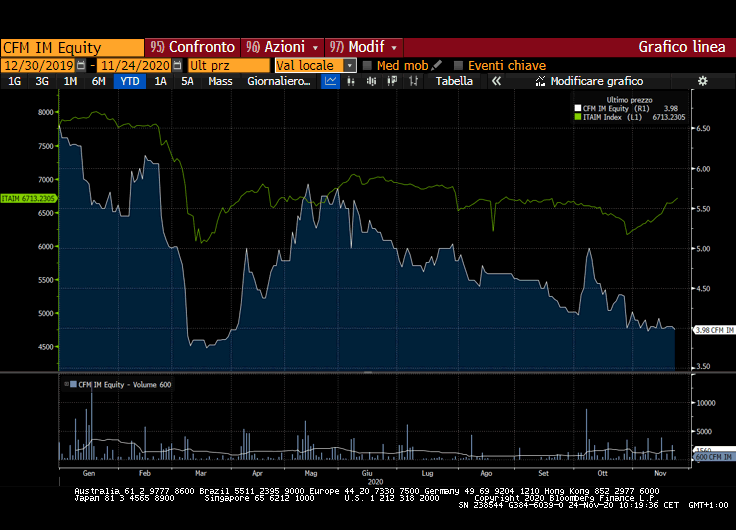Click the pencil icon beside Med mob

437,65
